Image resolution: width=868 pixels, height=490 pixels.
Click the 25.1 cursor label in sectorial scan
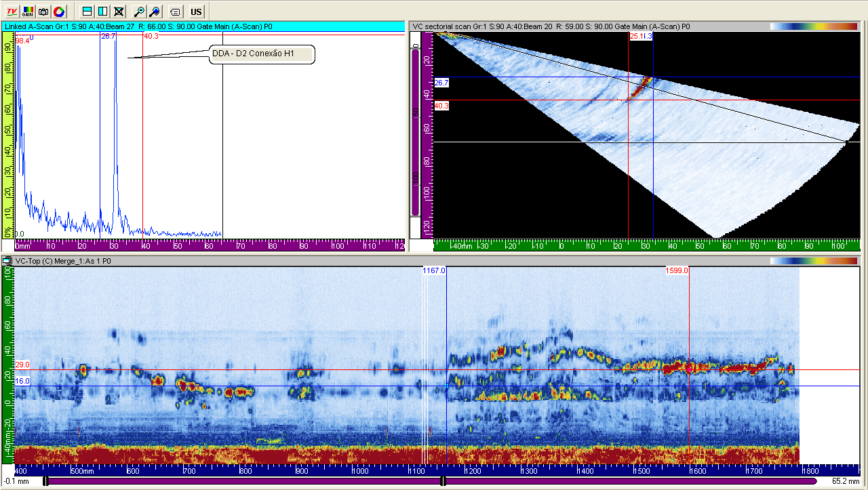(x=637, y=37)
